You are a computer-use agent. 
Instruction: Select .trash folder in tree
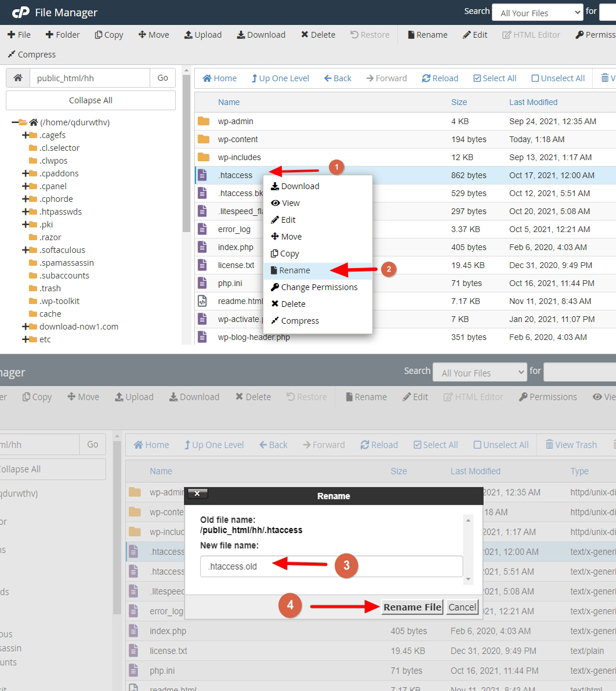(50, 288)
